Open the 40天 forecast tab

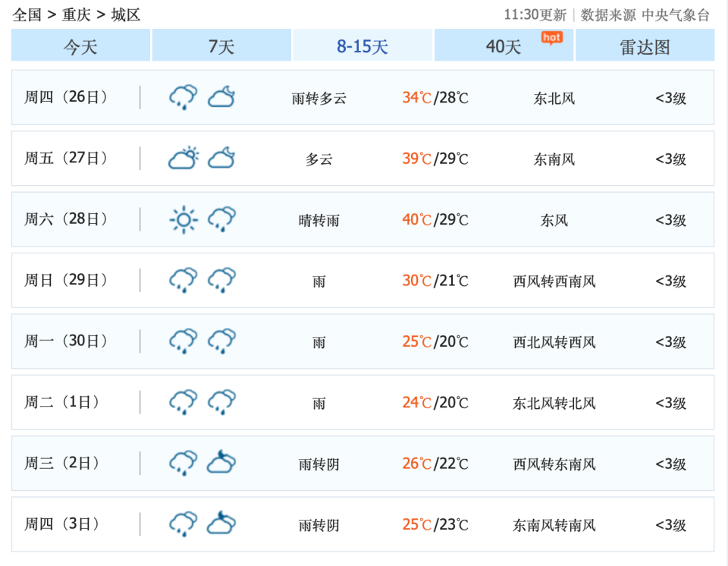[504, 45]
